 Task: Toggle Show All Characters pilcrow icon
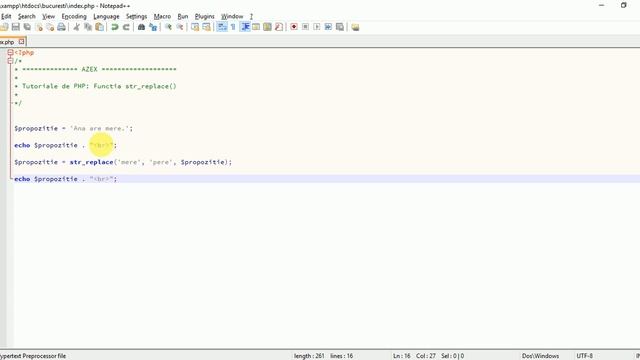[x=233, y=27]
